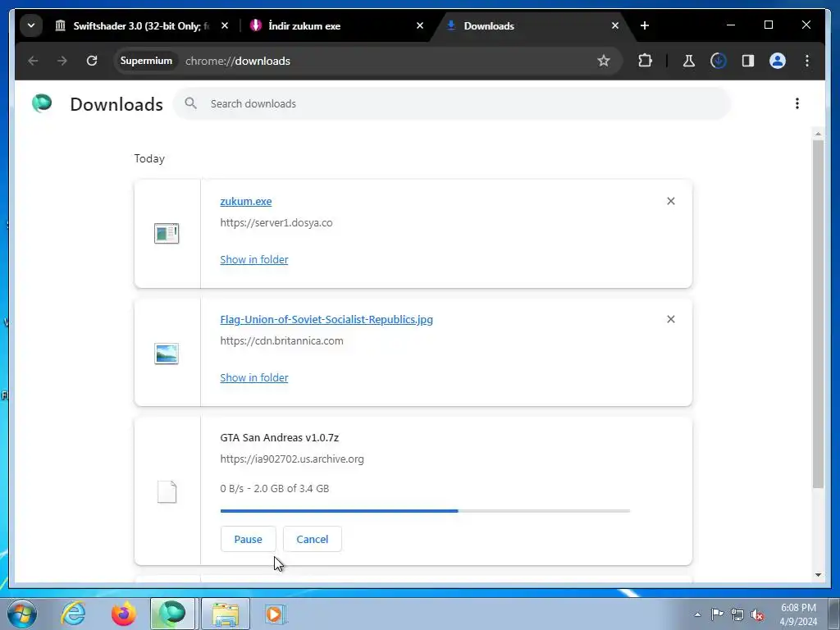Go forward to the next page
The width and height of the screenshot is (840, 630).
[62, 61]
